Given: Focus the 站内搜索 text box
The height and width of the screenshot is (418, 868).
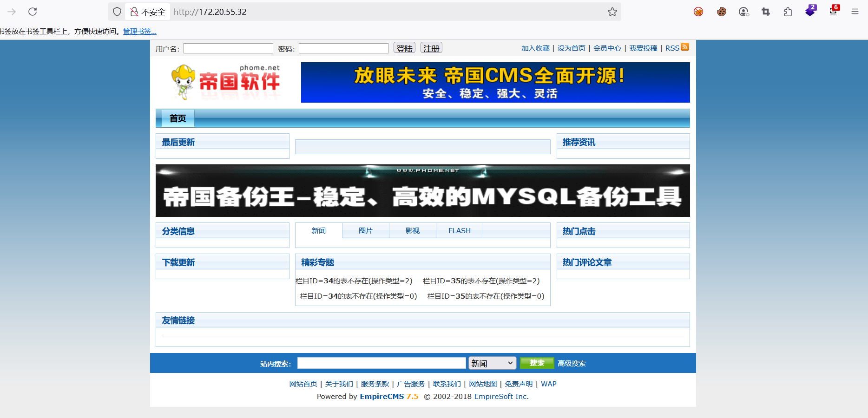Looking at the screenshot, I should click(x=381, y=363).
